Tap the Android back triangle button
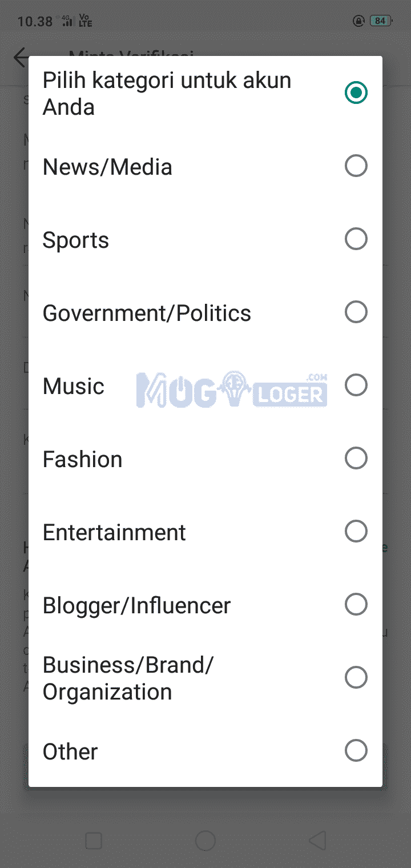Image resolution: width=411 pixels, height=868 pixels. (x=317, y=841)
